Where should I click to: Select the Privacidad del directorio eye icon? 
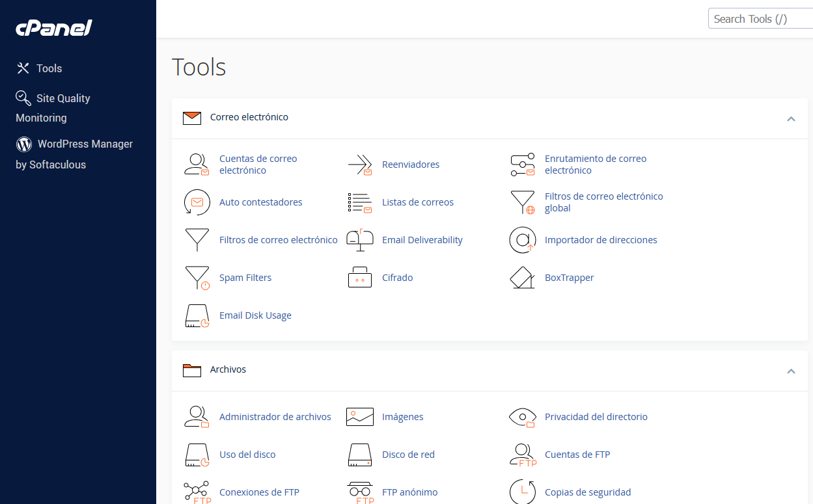[x=522, y=417]
